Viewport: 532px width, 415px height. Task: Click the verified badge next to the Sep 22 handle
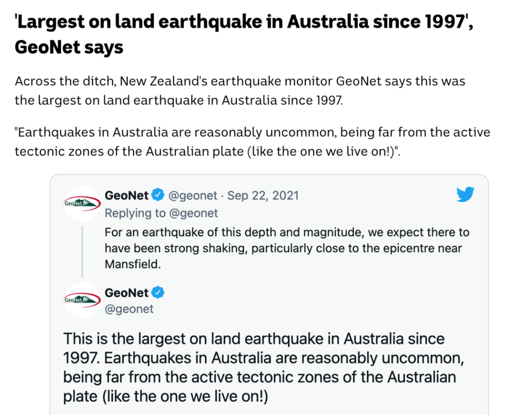point(158,195)
